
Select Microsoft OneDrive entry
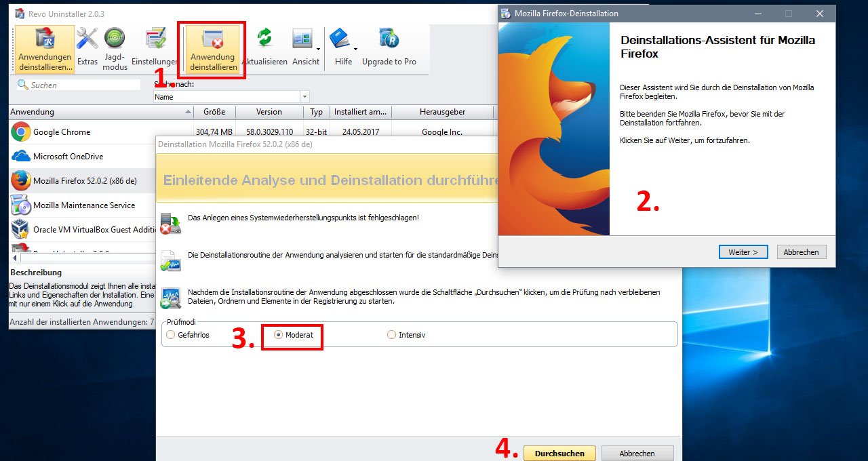tap(68, 157)
